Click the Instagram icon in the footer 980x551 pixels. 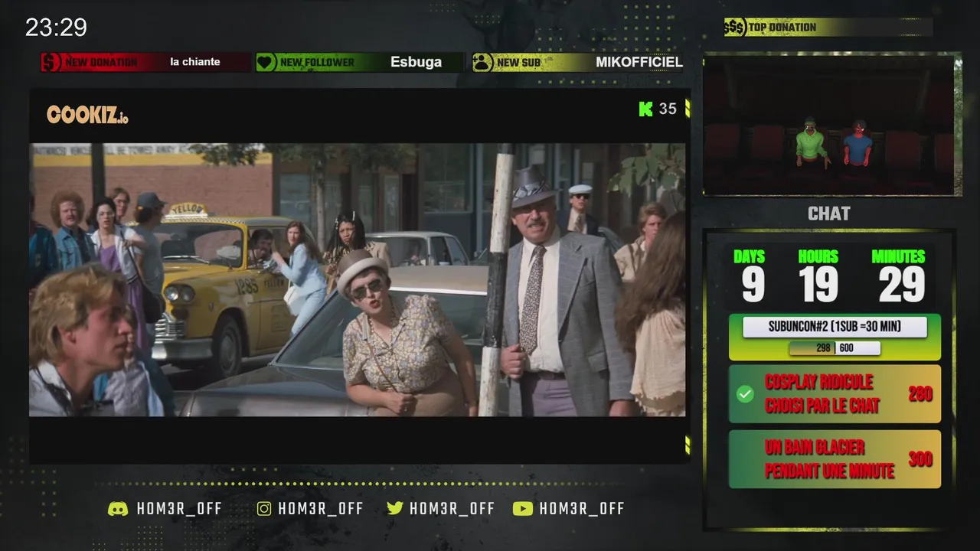click(264, 509)
